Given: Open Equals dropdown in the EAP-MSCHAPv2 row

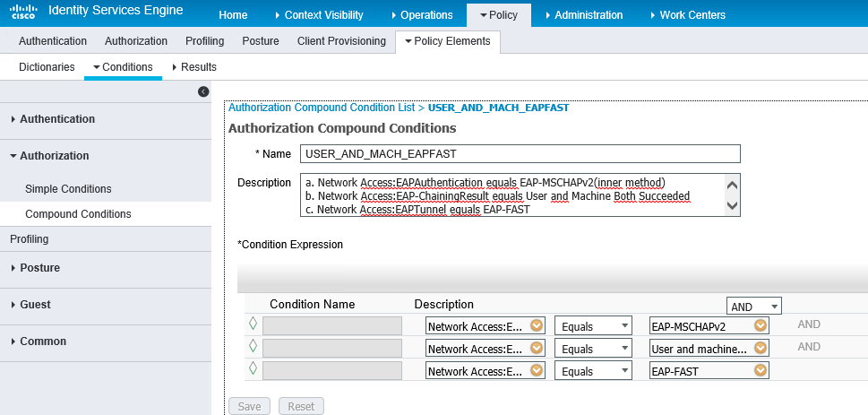Looking at the screenshot, I should 593,325.
